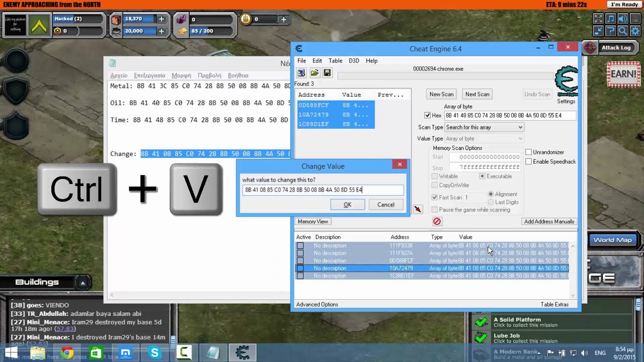
Task: Toggle Active checkbox for address 0D588FCF
Action: pyautogui.click(x=300, y=261)
